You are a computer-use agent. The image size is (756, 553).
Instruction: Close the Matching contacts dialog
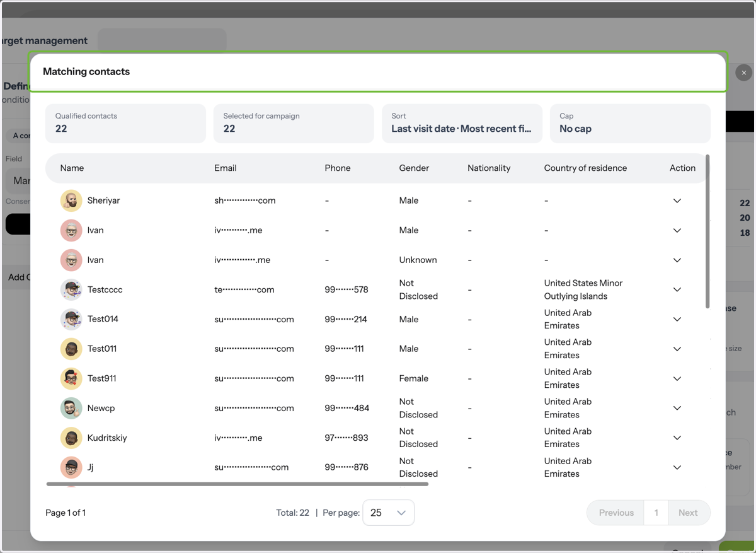click(x=743, y=73)
